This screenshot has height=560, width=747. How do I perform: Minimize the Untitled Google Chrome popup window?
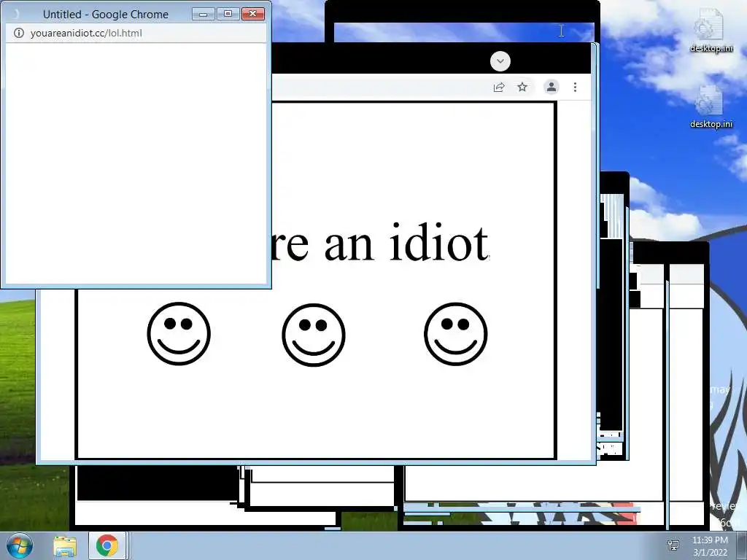click(204, 14)
